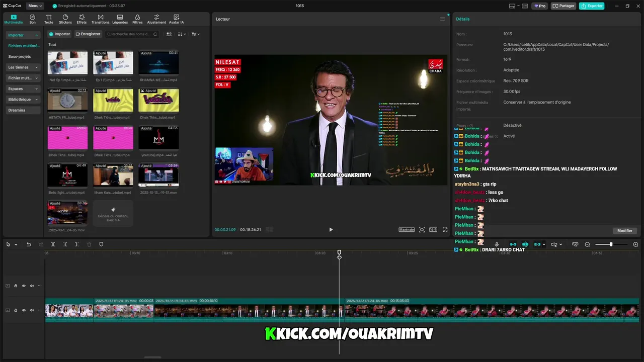Open the media sort order dropdown
The width and height of the screenshot is (644, 362).
click(x=182, y=34)
